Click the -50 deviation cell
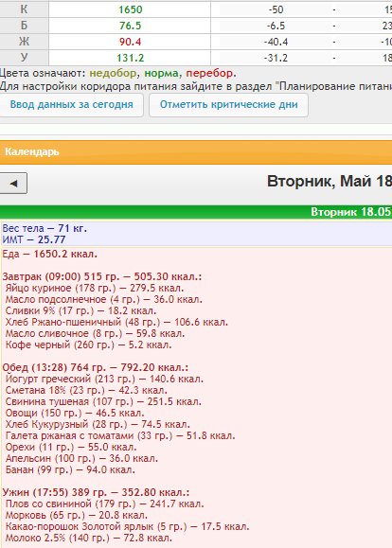Viewport: 392px width, 548px height. click(x=276, y=9)
